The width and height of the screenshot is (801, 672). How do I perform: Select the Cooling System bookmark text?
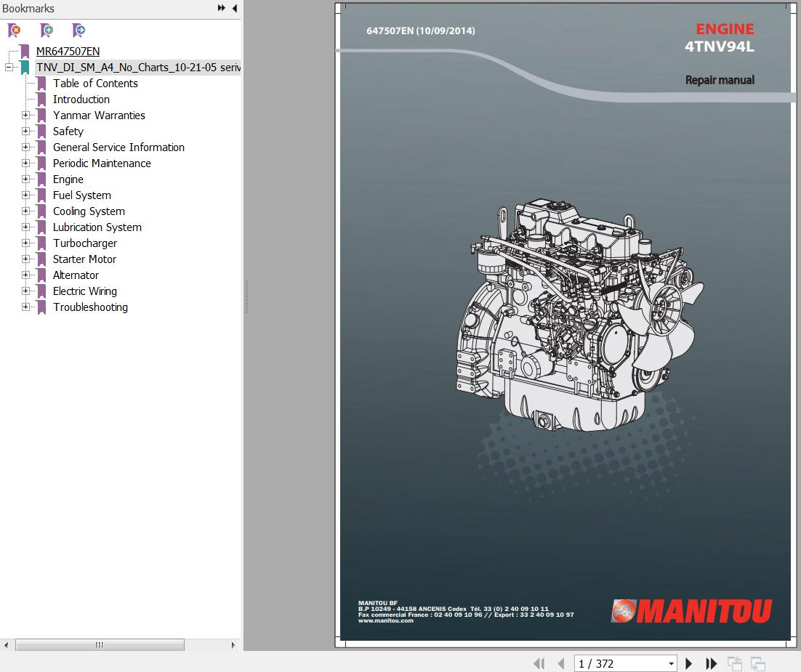point(89,211)
